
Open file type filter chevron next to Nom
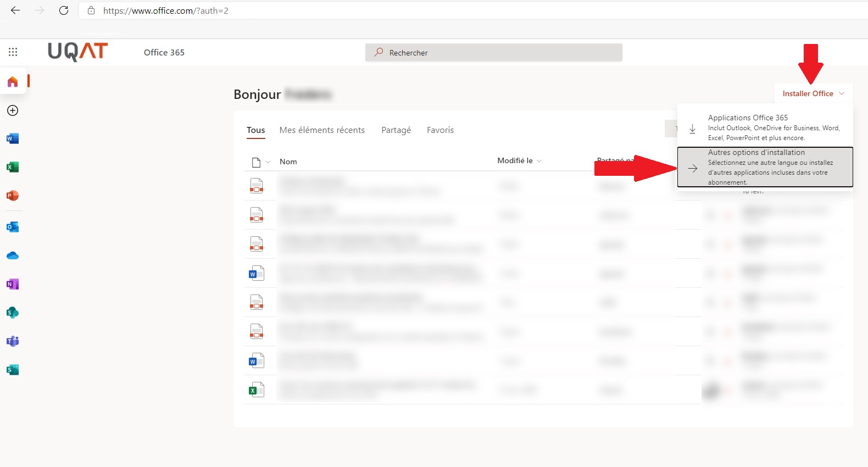coord(268,162)
